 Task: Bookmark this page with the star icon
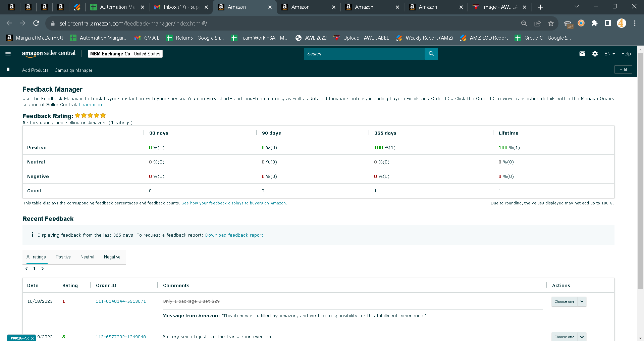[x=551, y=23]
